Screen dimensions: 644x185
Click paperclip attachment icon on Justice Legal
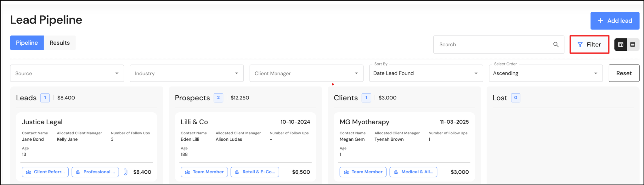[125, 172]
